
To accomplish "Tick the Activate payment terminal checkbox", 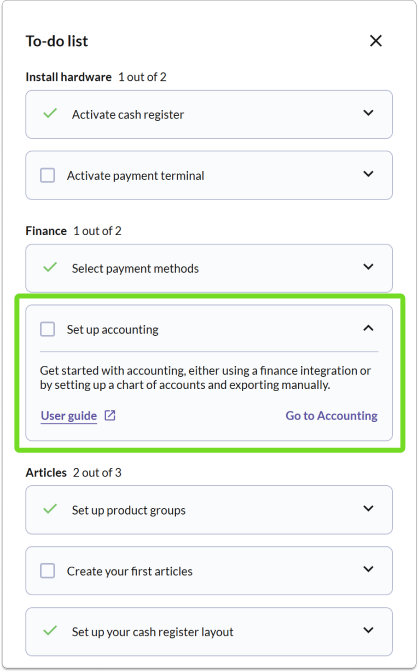I will [x=48, y=175].
